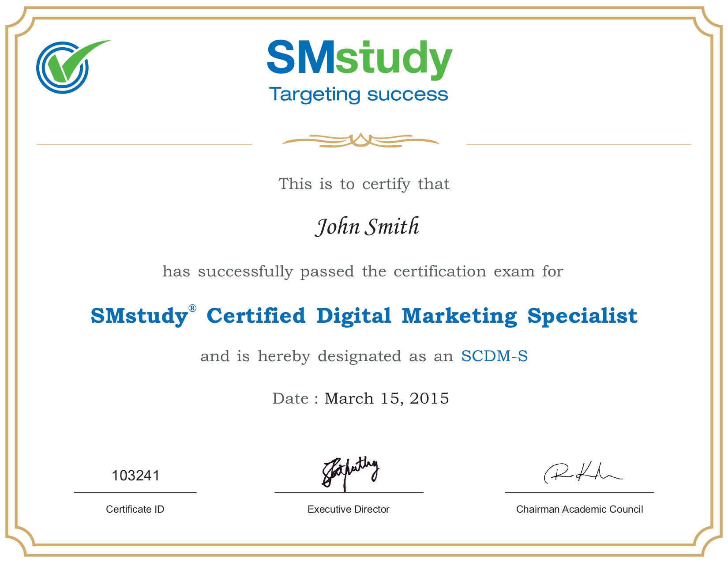This screenshot has width=728, height=563.
Task: Click 'This is to certify that' text
Action: coord(364,184)
